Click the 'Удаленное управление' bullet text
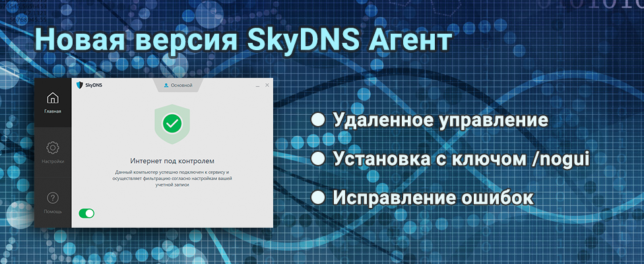Screen dimensions: 644x264 pyautogui.click(x=440, y=120)
